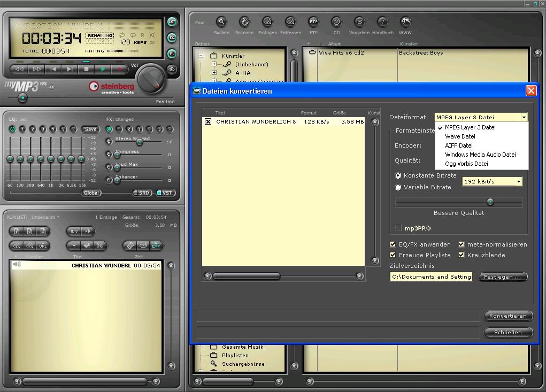This screenshot has width=546, height=392.
Task: Select the Konstante Bitrate radio button
Action: [x=398, y=176]
